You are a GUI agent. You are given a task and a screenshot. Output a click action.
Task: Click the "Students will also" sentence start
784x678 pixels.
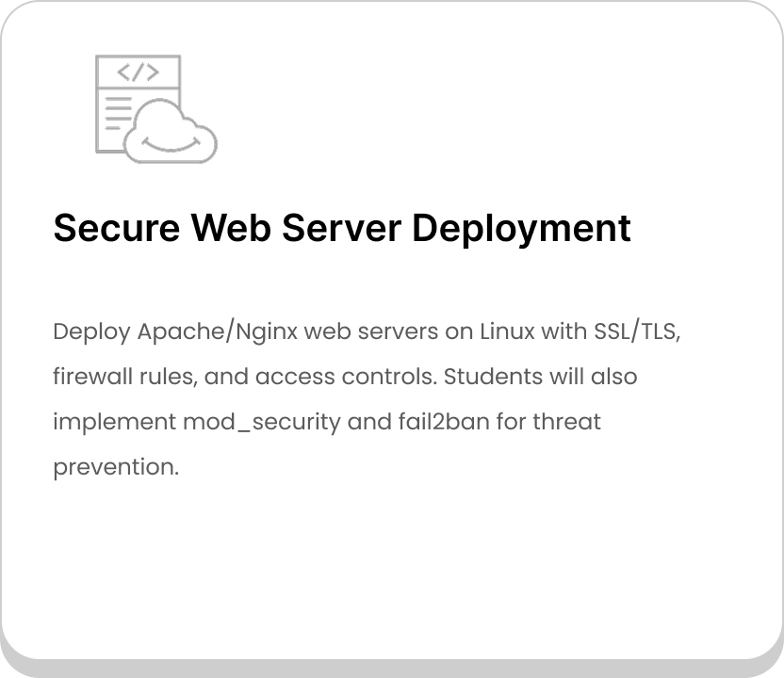point(541,377)
